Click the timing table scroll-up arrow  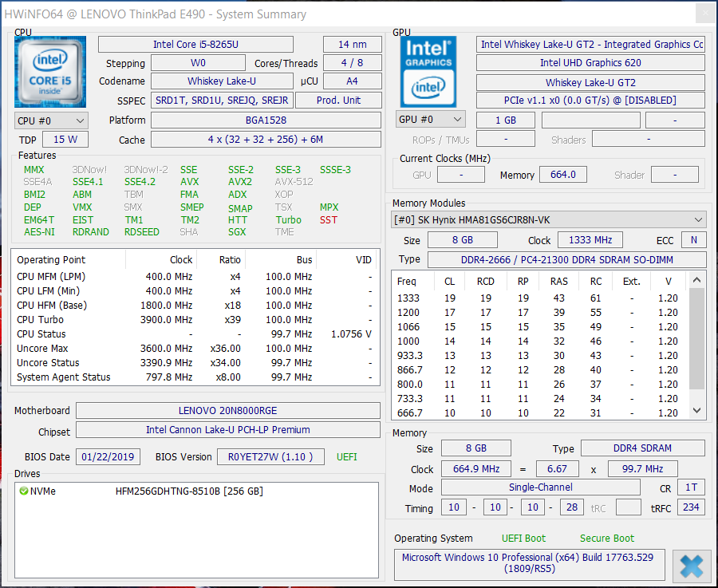click(x=696, y=280)
